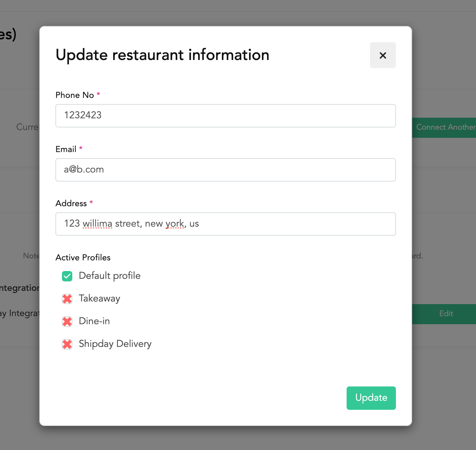476x450 pixels.
Task: Click the Address input field
Action: pyautogui.click(x=226, y=224)
